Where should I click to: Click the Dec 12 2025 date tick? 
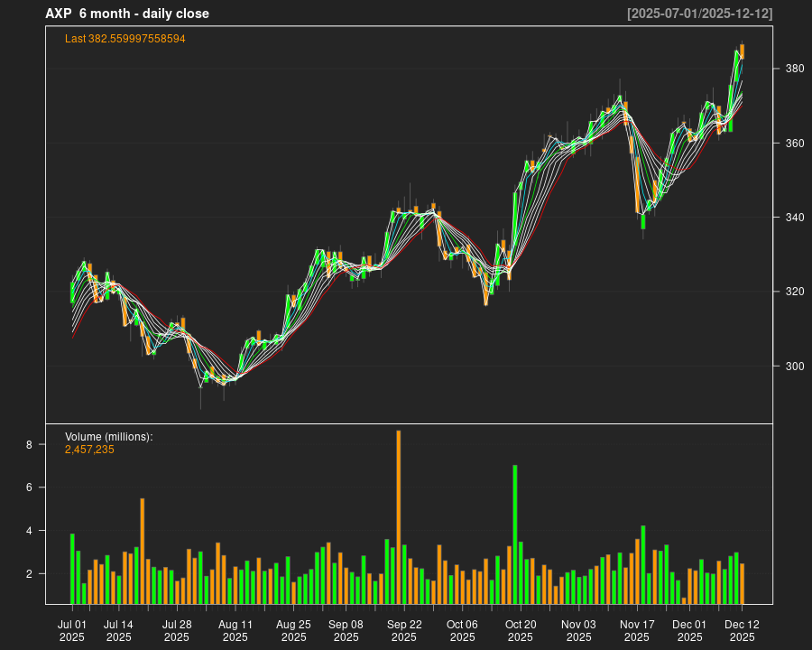[742, 630]
